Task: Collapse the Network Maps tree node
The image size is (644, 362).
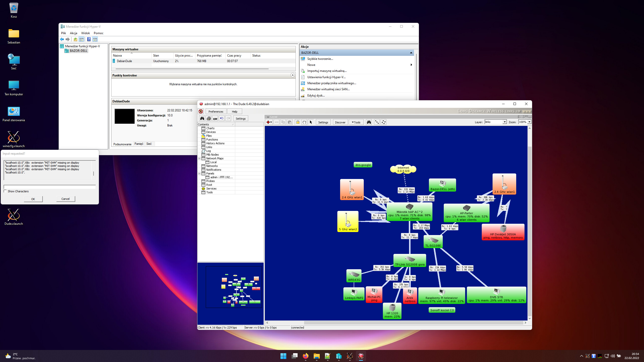Action: click(x=199, y=158)
